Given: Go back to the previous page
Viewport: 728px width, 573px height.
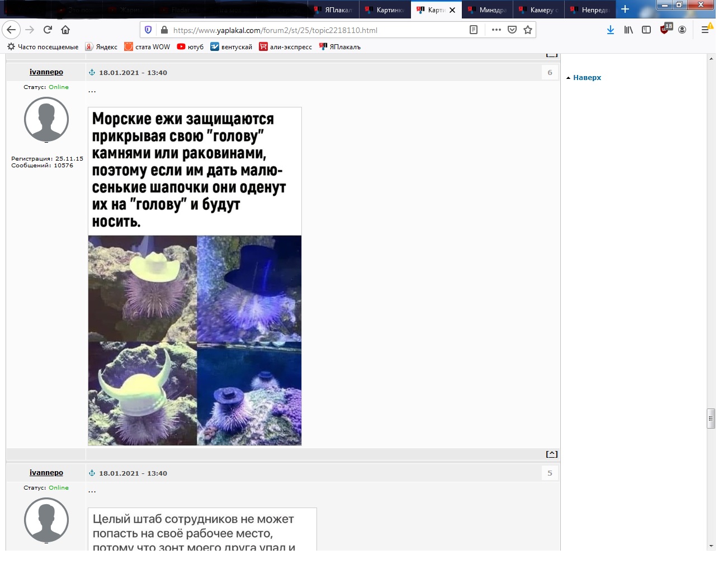Looking at the screenshot, I should (11, 30).
